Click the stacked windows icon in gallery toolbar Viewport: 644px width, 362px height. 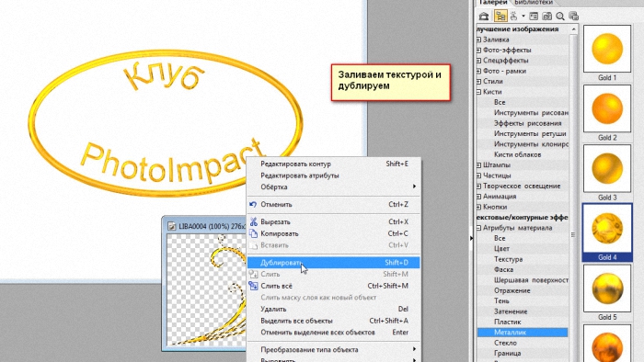574,16
